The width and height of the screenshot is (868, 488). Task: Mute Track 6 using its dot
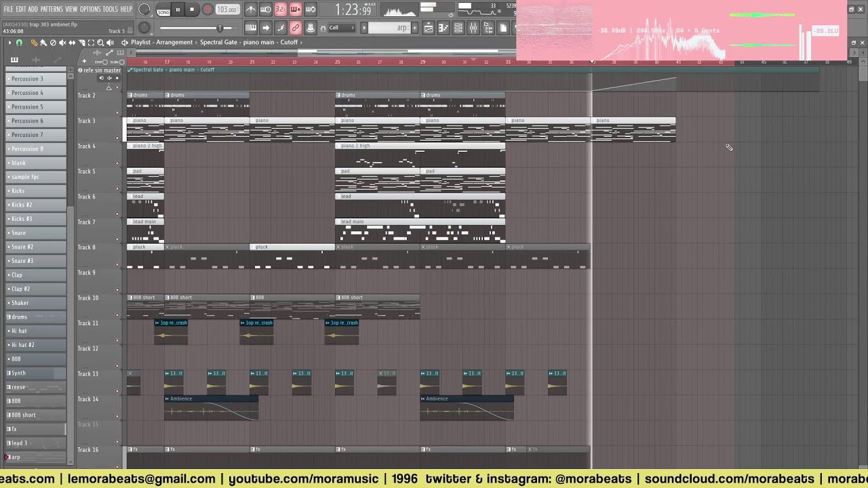click(x=117, y=213)
